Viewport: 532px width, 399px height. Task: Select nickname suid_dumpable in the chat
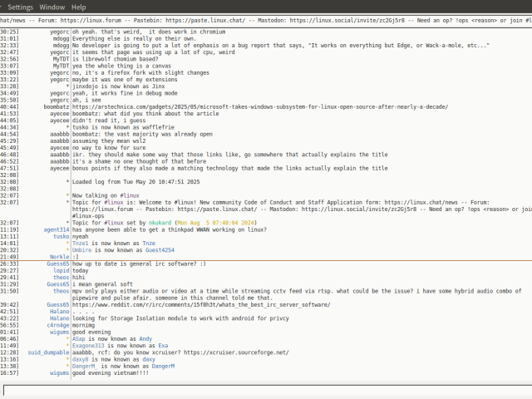tap(48, 352)
